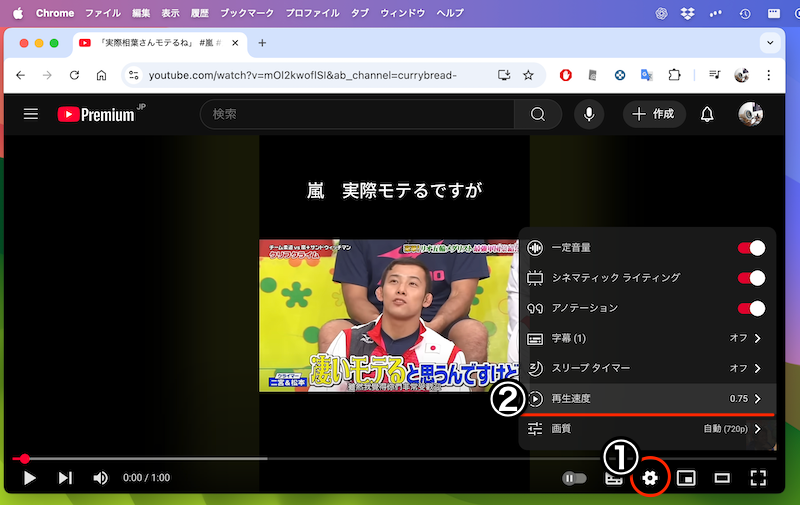Open the 再生速度 playback speed submenu
The width and height of the screenshot is (800, 505).
[x=647, y=398]
